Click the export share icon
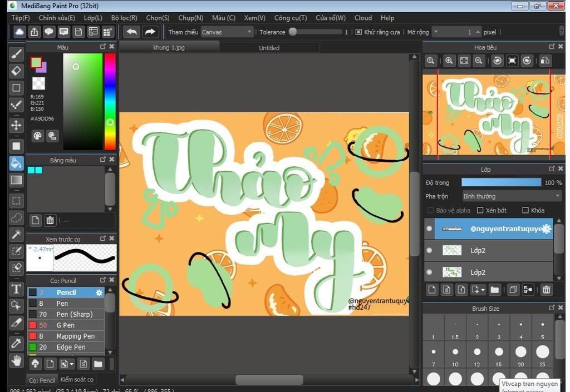 [x=34, y=32]
